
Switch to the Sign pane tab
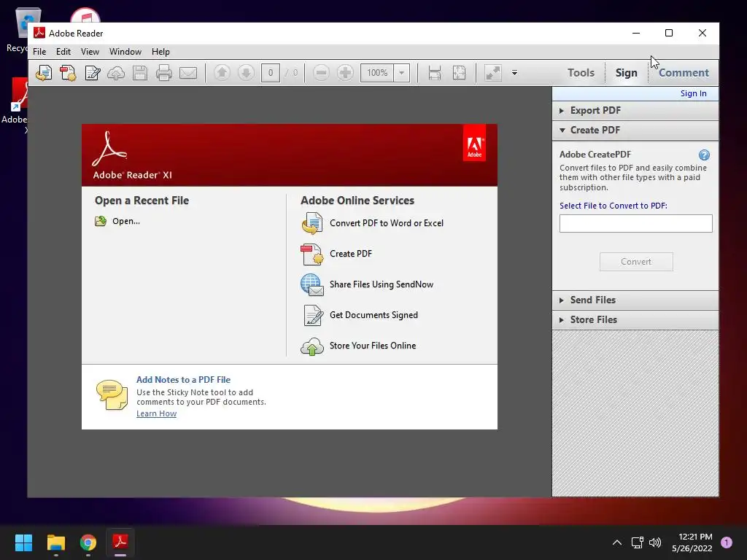(x=626, y=73)
